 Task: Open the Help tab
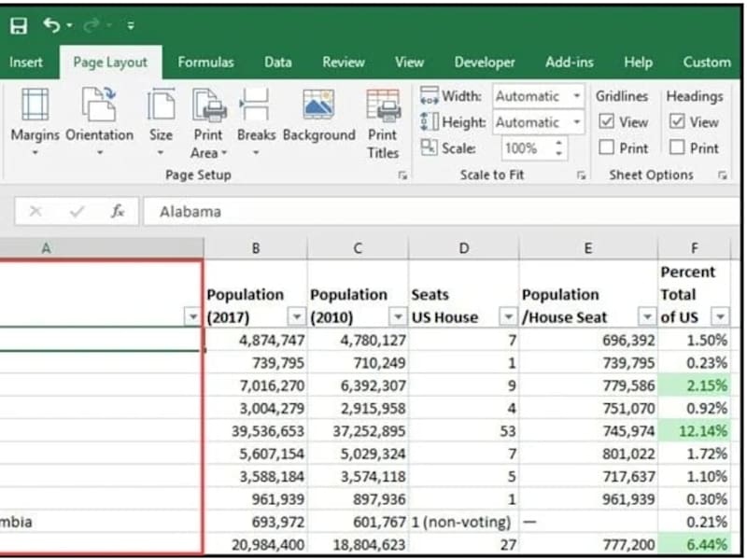[639, 63]
